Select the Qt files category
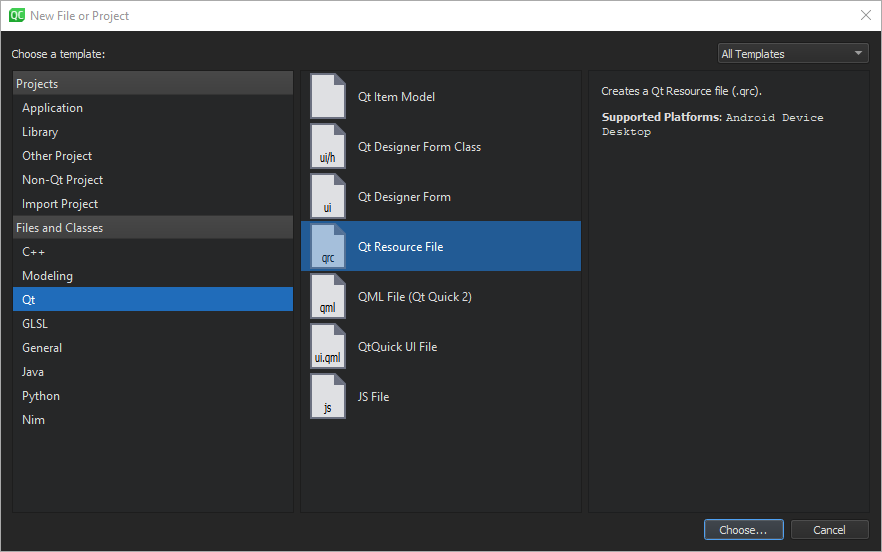882x552 pixels. pos(153,299)
